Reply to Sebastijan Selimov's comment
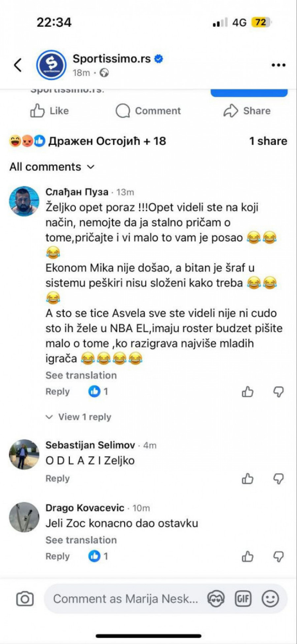 click(58, 479)
